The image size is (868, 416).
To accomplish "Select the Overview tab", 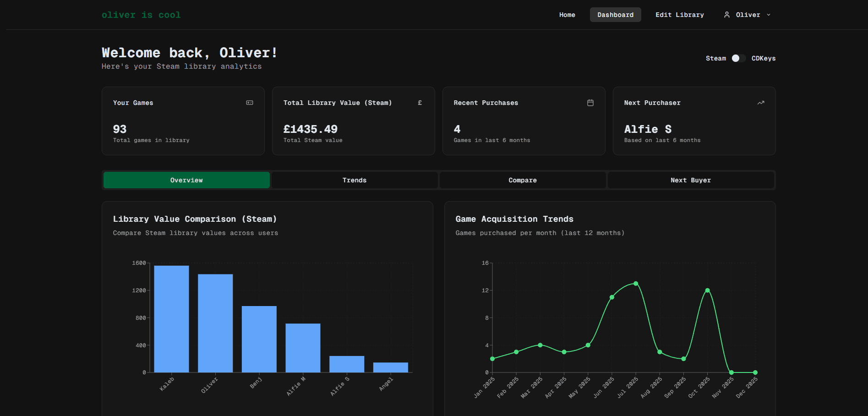I will coord(186,180).
